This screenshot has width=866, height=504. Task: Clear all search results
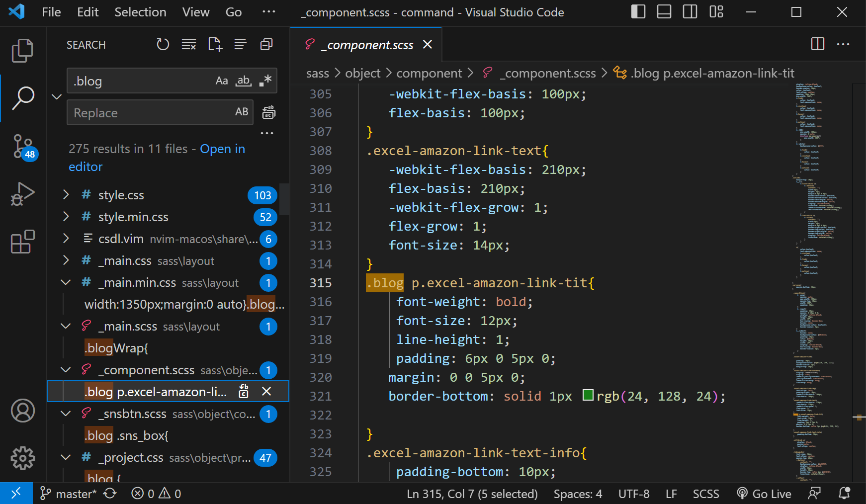point(188,44)
